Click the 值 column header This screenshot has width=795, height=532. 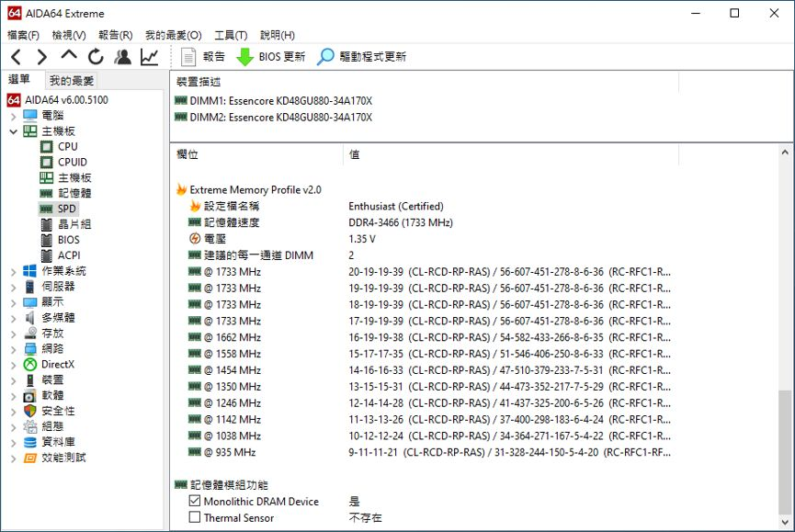pyautogui.click(x=354, y=155)
